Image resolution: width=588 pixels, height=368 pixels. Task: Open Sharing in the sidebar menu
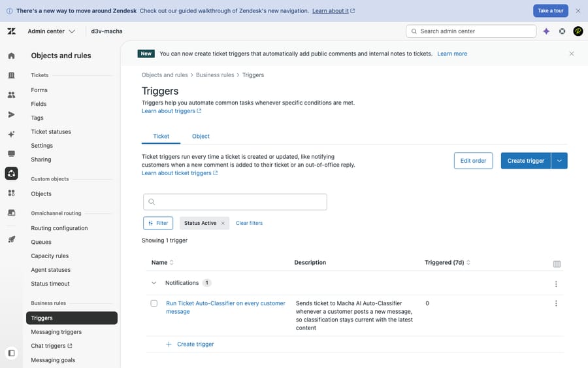click(x=41, y=159)
